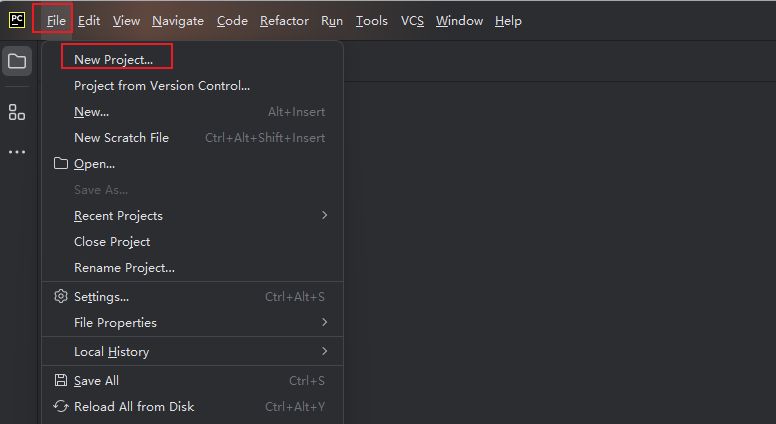Select New Scratch File entry

coord(121,138)
